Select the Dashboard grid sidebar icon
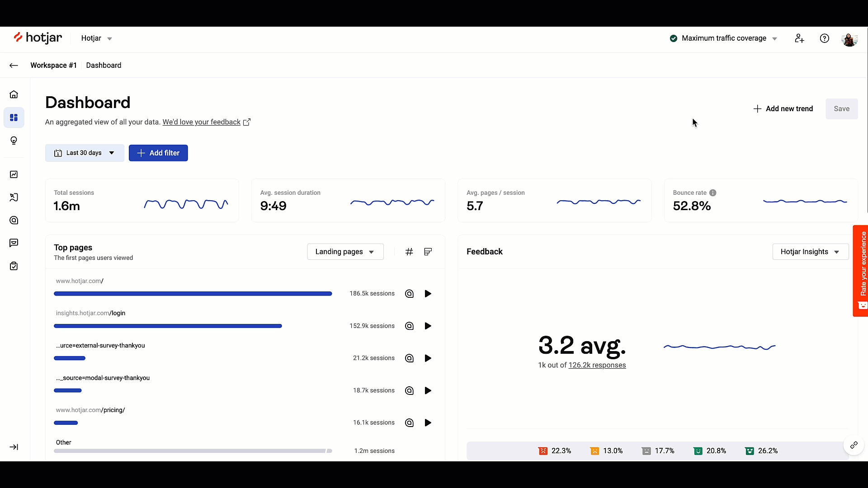This screenshot has width=868, height=488. pos(14,117)
